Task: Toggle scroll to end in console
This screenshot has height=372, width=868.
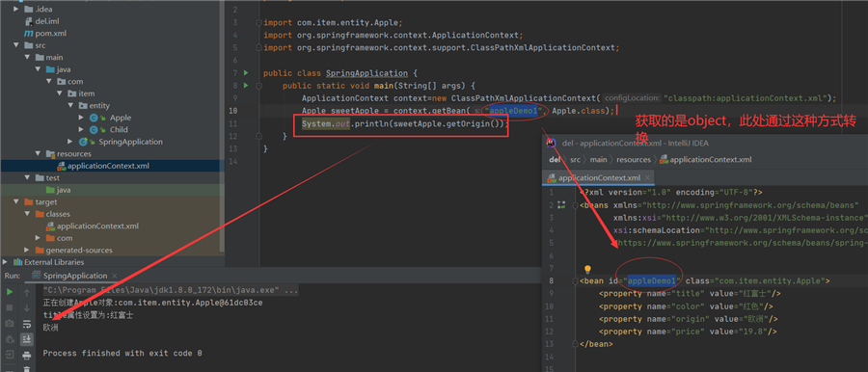Action: point(27,339)
